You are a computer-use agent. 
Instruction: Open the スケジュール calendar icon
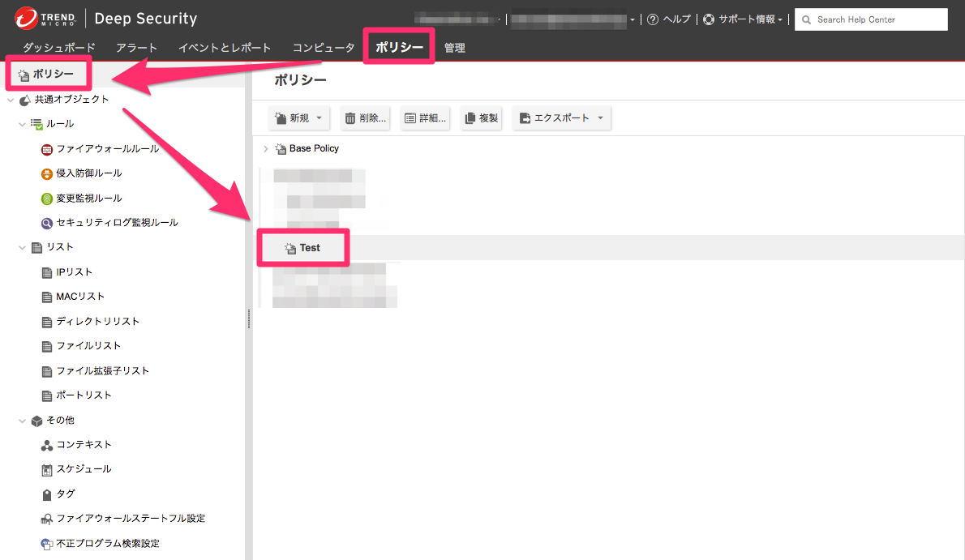[47, 469]
